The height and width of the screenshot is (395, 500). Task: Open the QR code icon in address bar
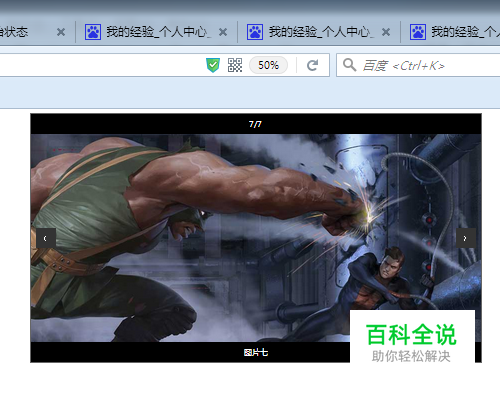pos(235,65)
